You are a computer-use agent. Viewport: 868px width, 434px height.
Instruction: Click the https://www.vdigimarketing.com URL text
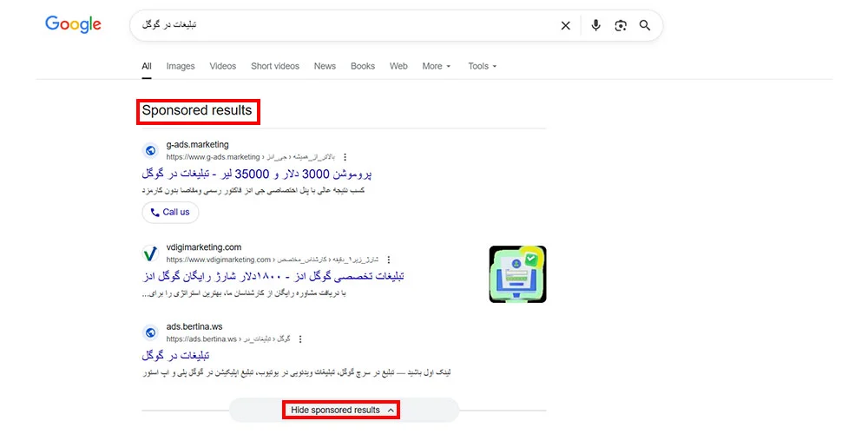click(x=218, y=260)
